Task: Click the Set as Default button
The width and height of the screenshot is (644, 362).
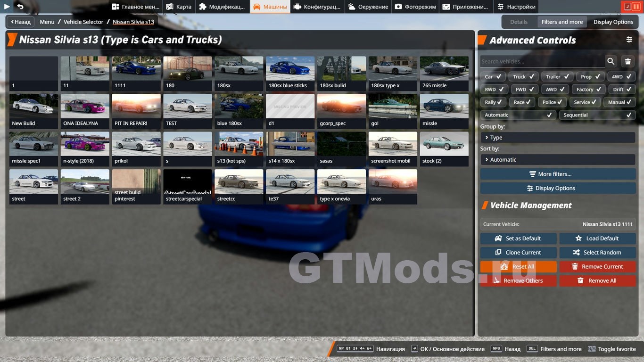Action: [519, 239]
